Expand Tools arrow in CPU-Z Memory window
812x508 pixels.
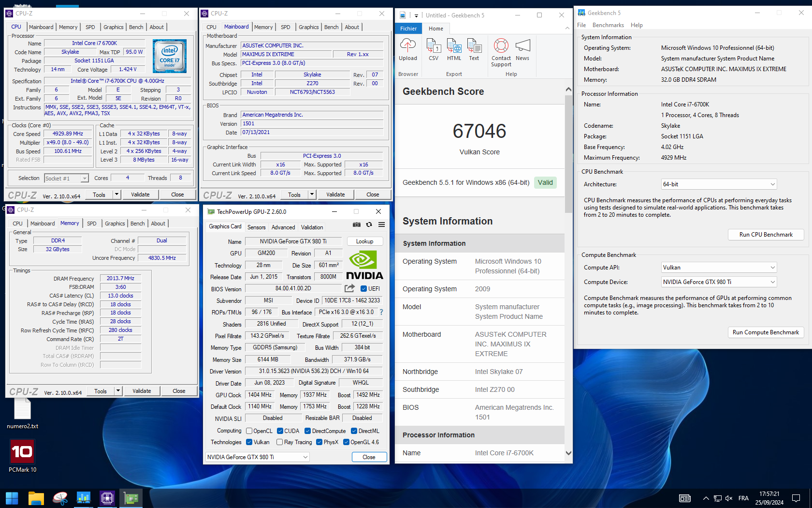point(118,391)
